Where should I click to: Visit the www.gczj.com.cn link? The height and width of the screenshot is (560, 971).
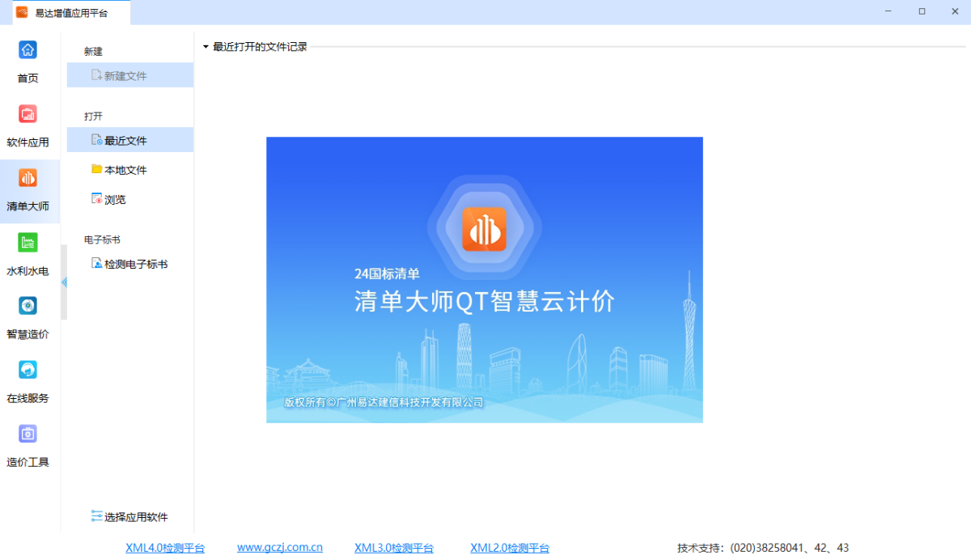click(x=280, y=548)
